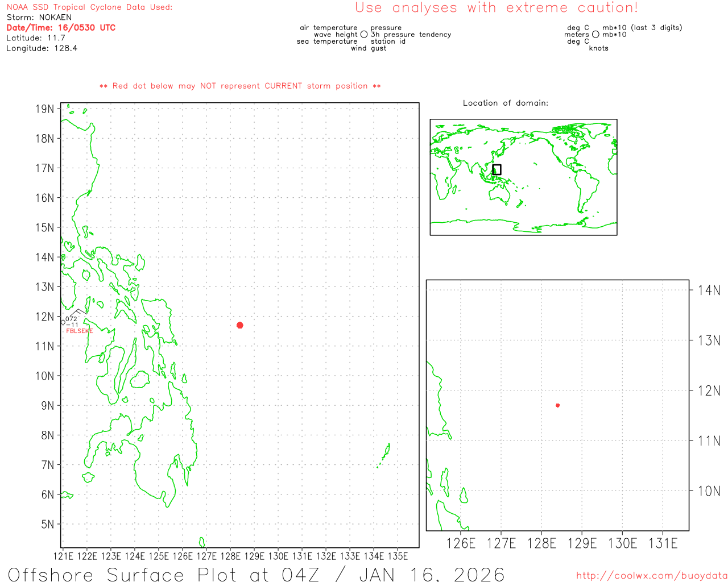Select the 'Storm: NOKAEN' text
Viewport: 728px width, 582px height.
39,18
